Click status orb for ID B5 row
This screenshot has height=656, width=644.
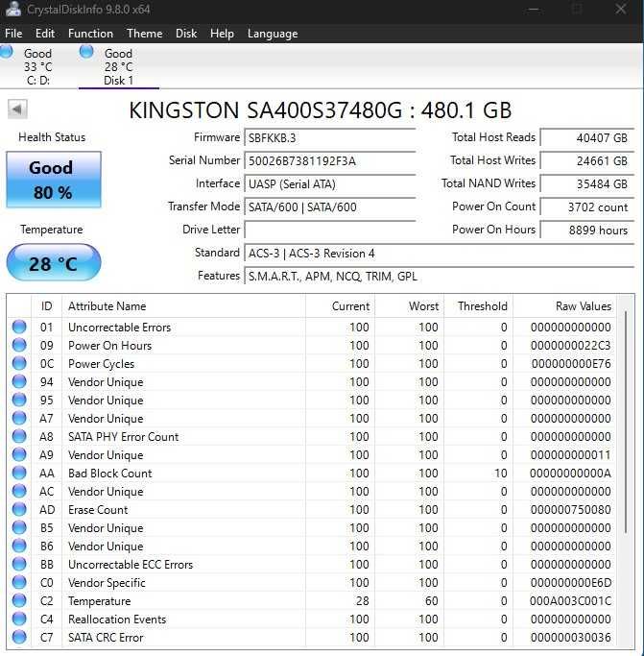tap(19, 527)
